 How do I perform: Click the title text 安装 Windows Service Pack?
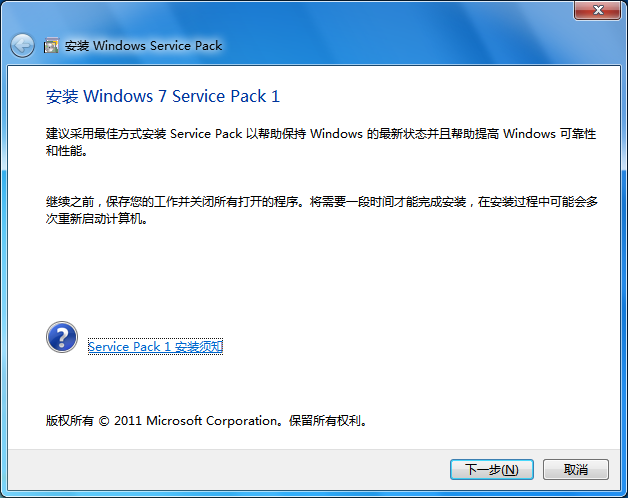click(143, 46)
